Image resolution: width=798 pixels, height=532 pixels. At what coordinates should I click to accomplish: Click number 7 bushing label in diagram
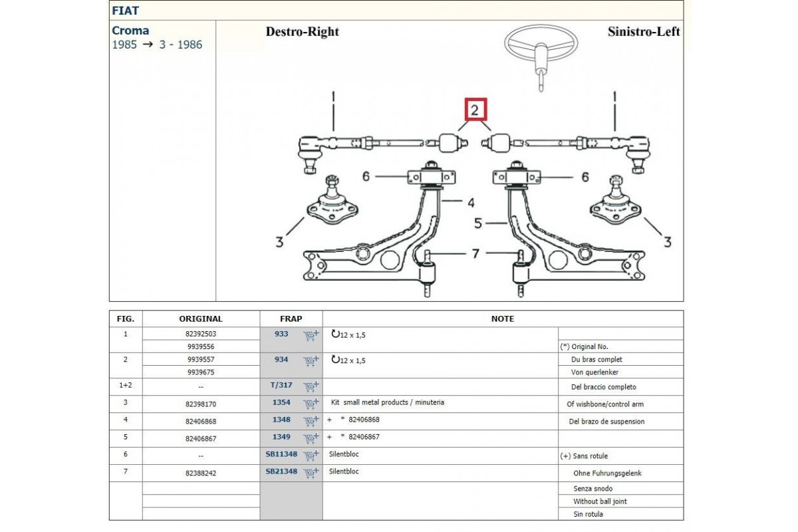pos(475,253)
